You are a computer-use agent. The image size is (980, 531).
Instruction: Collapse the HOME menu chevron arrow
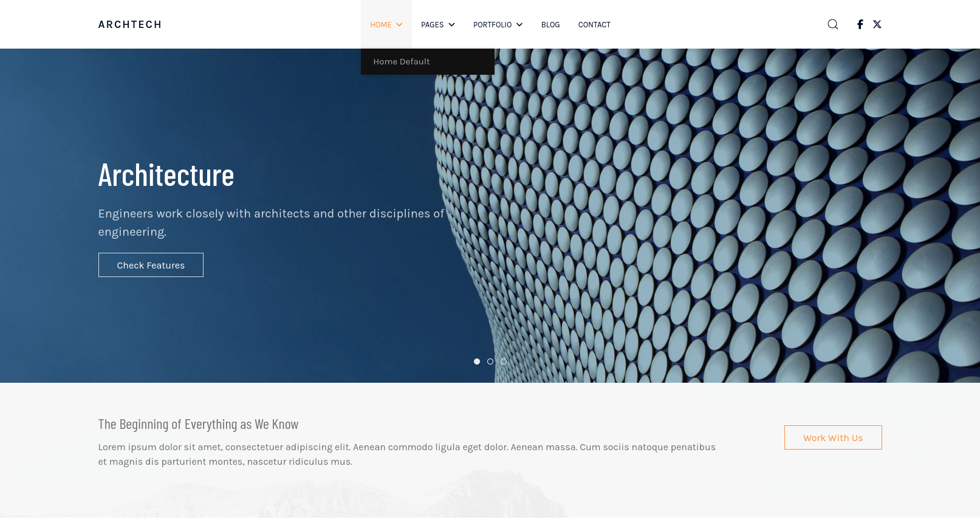[x=399, y=25]
